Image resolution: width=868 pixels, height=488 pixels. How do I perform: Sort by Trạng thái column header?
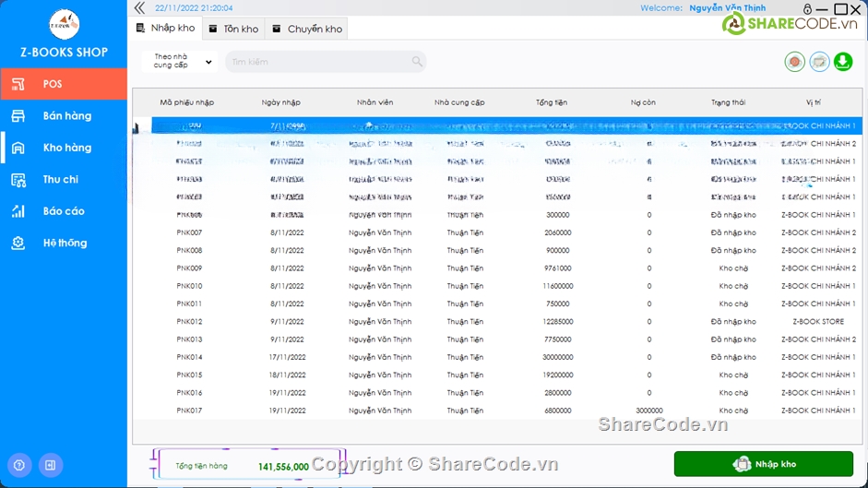click(728, 102)
